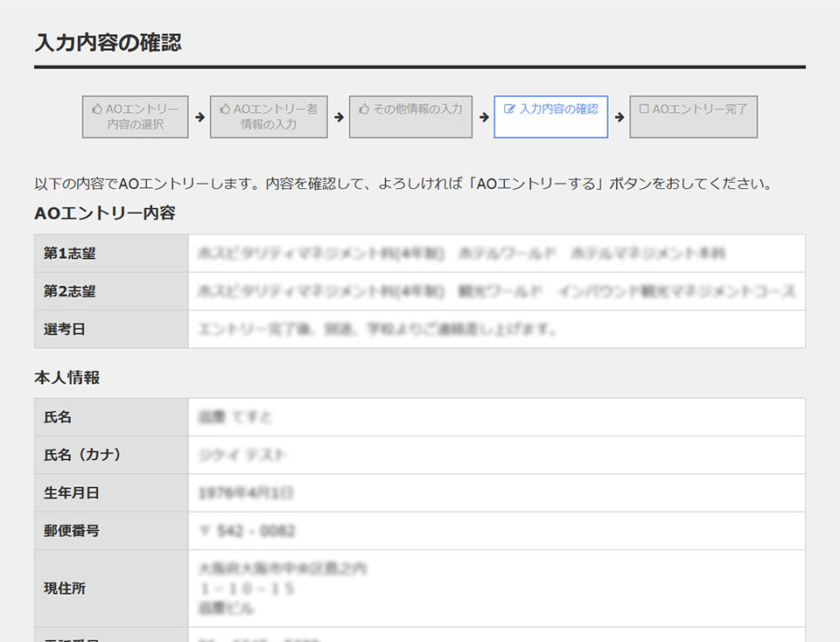Click thumbs-up icon in AOエントリー者情報の入力 step
Image resolution: width=840 pixels, height=642 pixels.
pos(225,109)
